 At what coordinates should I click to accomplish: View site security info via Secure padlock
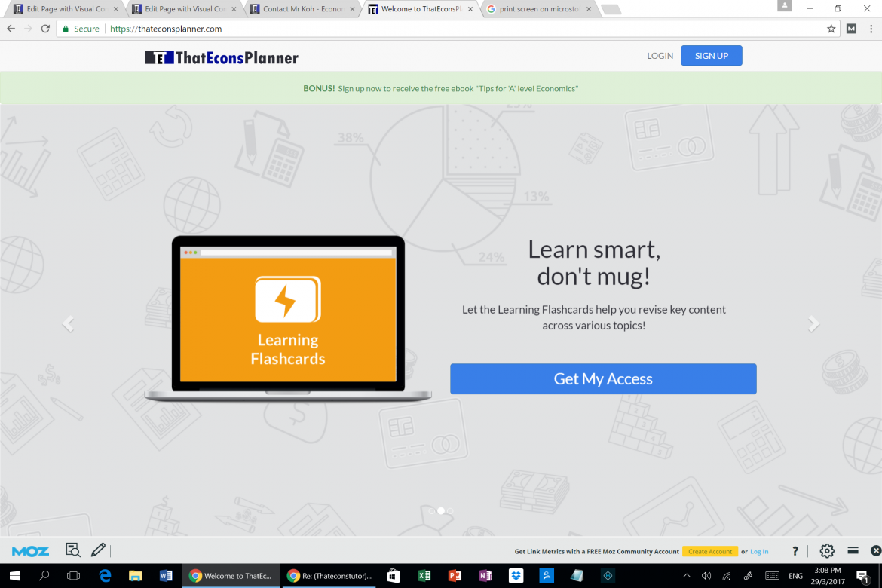[x=81, y=29]
